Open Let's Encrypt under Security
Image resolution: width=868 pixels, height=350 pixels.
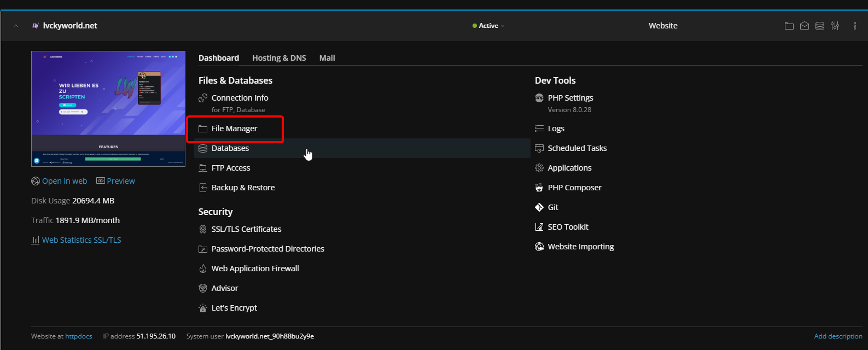click(x=234, y=308)
